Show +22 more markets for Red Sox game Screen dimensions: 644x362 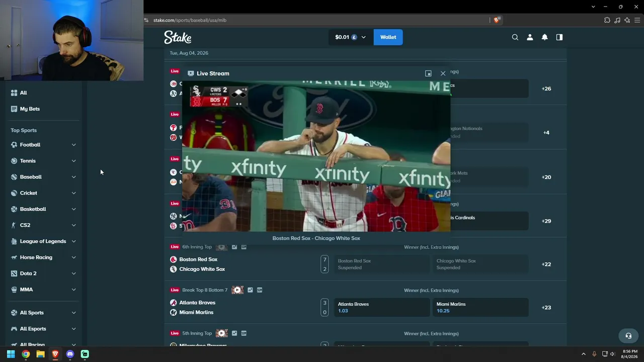point(546,264)
